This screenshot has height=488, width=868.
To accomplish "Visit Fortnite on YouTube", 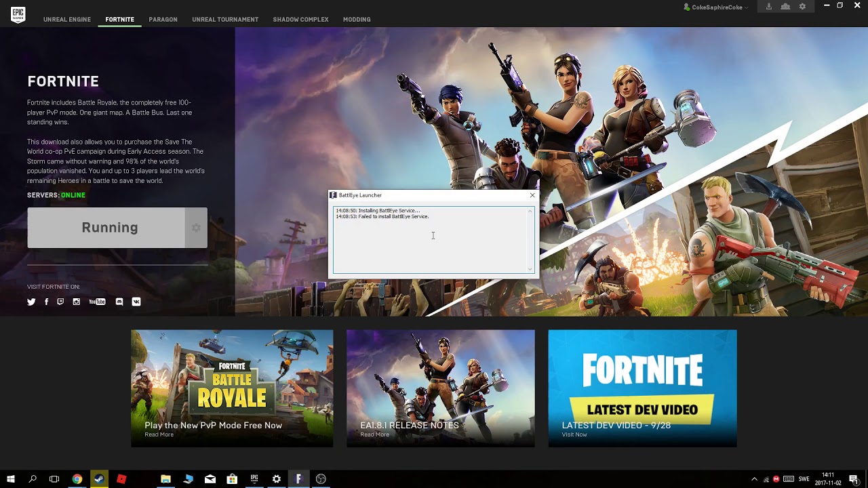I will pos(97,302).
